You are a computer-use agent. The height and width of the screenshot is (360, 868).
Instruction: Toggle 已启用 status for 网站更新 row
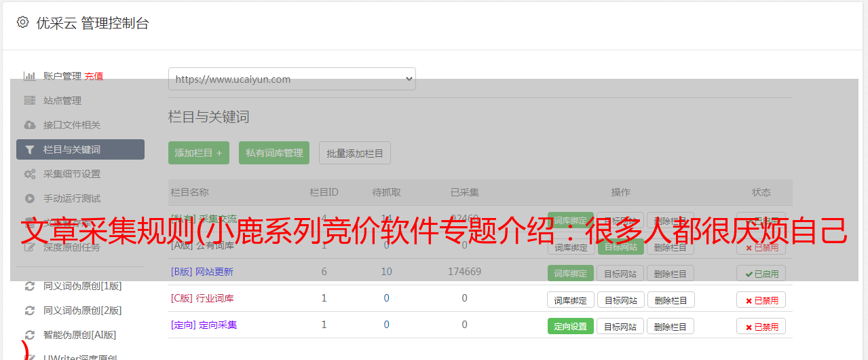tap(761, 273)
